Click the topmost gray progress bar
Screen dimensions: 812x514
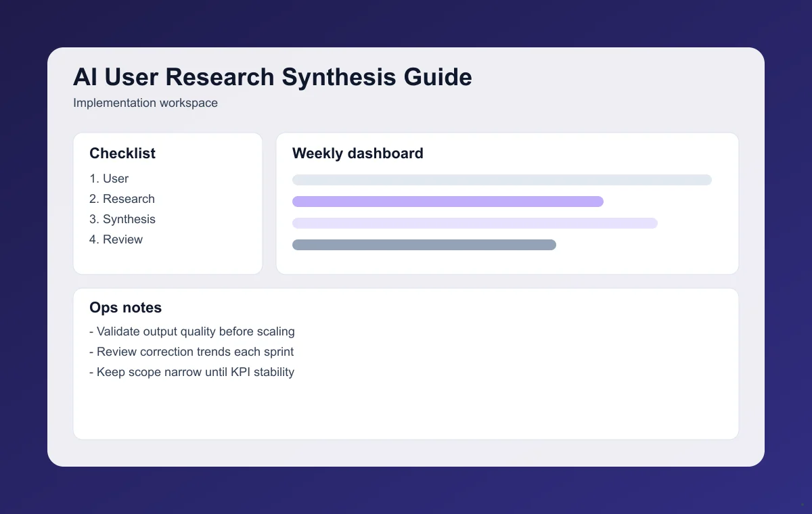pos(501,180)
